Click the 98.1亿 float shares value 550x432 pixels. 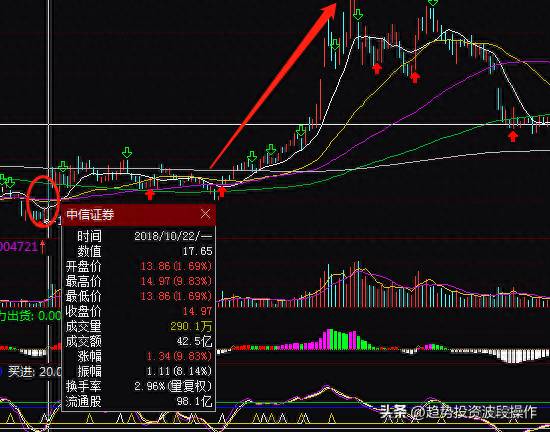194,401
